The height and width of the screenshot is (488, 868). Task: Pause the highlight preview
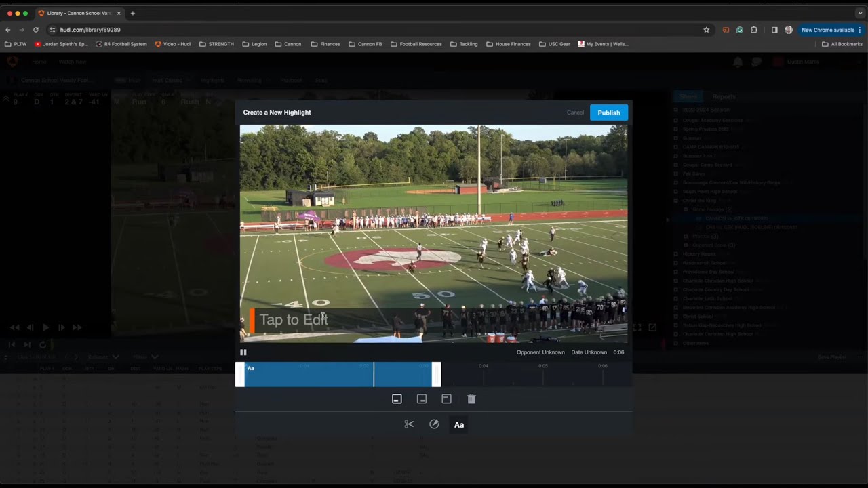click(243, 352)
